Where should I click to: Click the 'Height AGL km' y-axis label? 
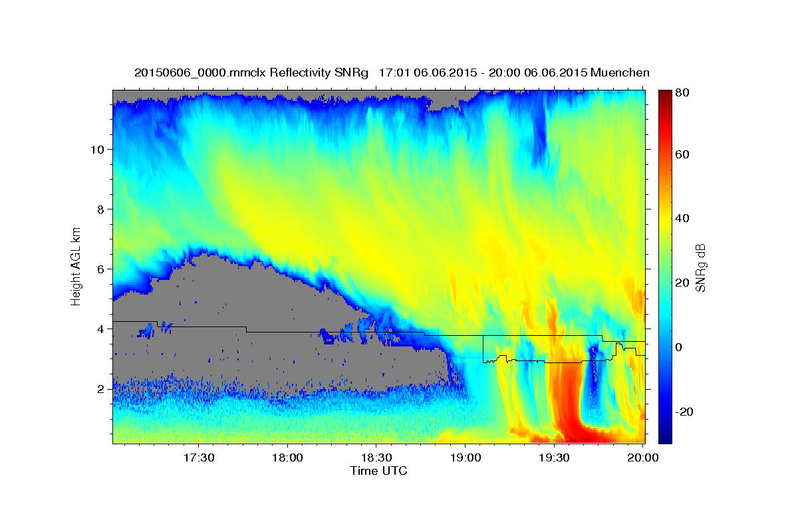click(x=76, y=266)
